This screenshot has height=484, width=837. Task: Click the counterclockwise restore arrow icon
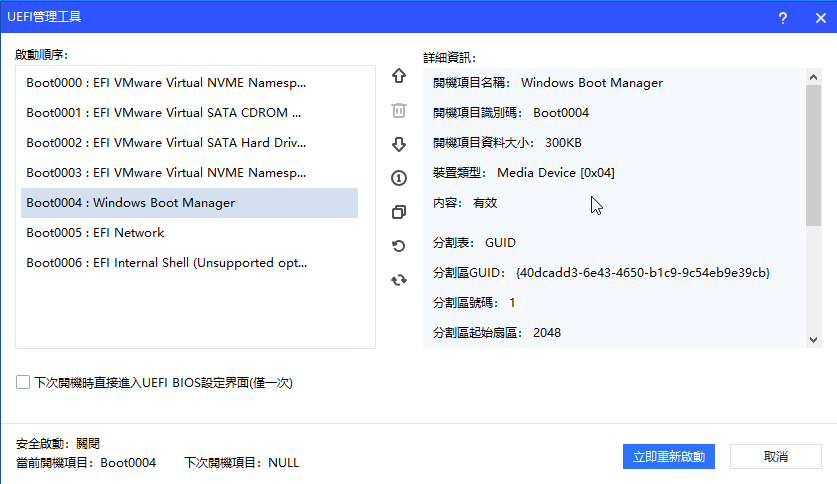[399, 246]
